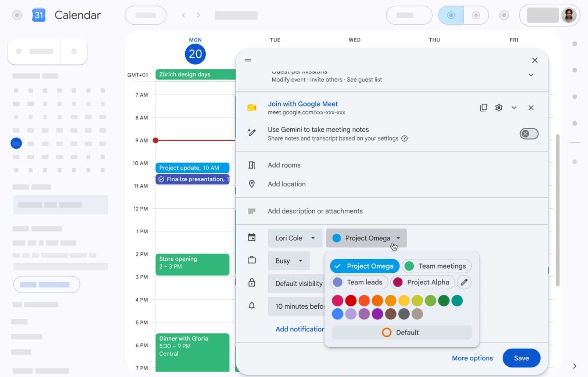Select the Team meetings label chip
588x377 pixels.
437,266
